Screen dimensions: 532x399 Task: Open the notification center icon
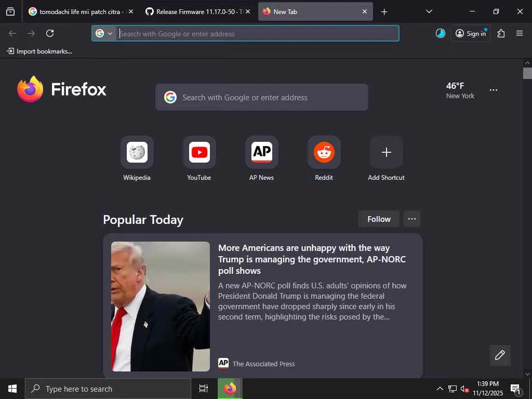point(516,389)
